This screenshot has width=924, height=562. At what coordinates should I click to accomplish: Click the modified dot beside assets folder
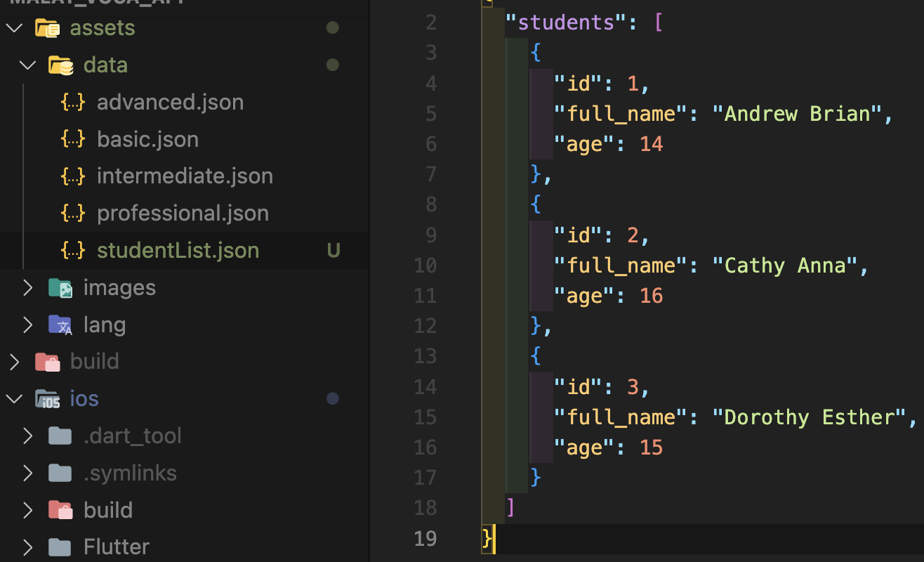click(x=333, y=28)
